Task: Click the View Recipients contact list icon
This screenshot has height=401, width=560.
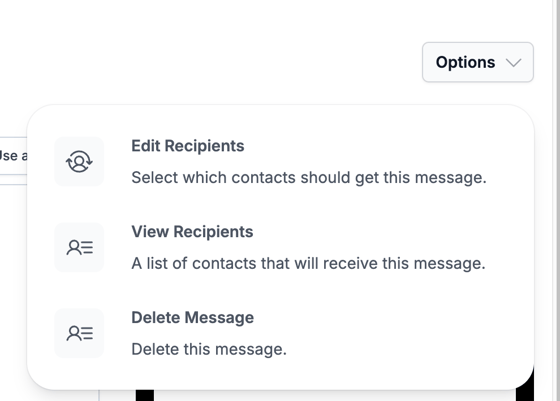Action: [79, 247]
